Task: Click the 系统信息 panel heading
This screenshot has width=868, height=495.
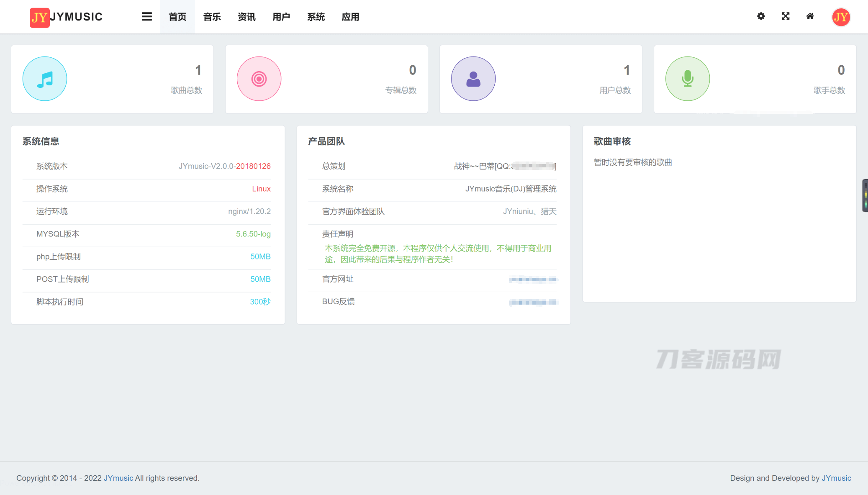Action: click(x=41, y=141)
